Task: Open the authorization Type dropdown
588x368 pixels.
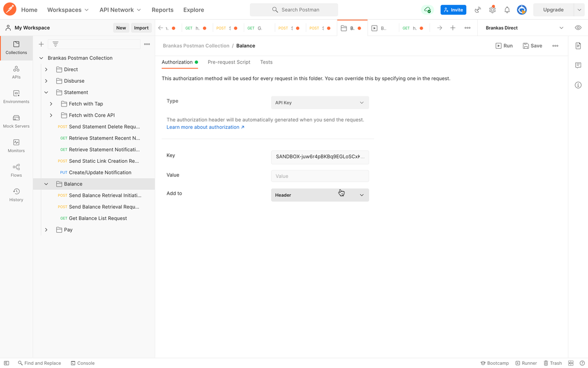Action: [x=320, y=102]
